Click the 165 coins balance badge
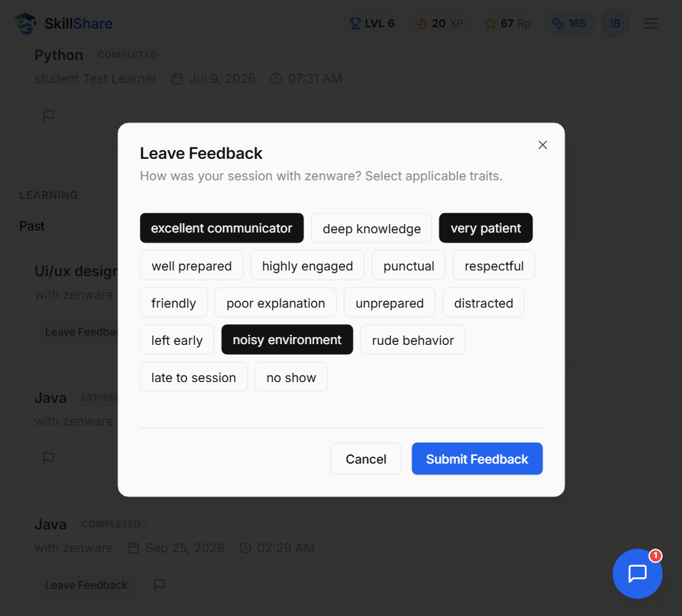The width and height of the screenshot is (682, 616). (569, 24)
